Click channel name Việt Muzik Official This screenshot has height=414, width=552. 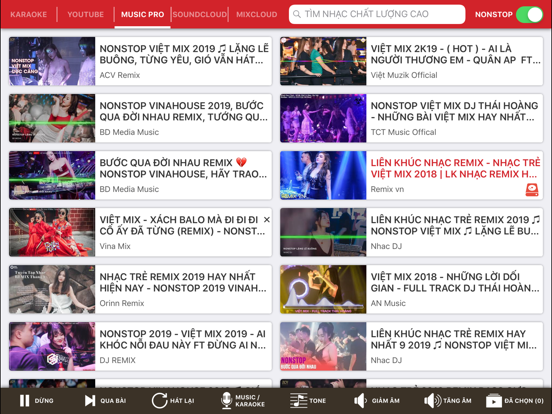(404, 75)
